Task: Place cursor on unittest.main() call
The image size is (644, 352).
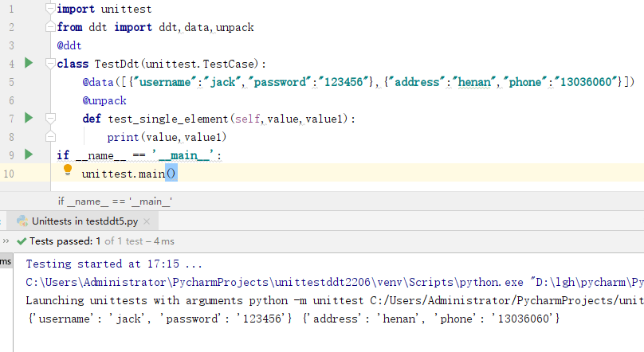Action: pyautogui.click(x=128, y=174)
